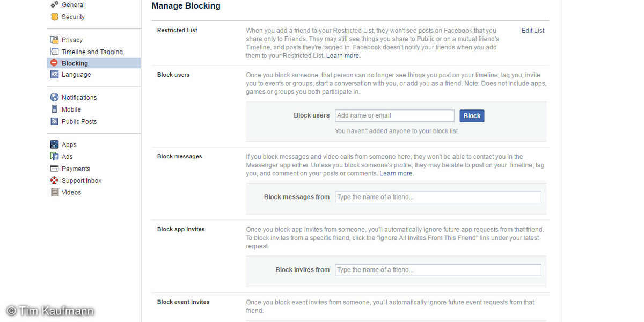Focus the Block invites from field

(438, 270)
